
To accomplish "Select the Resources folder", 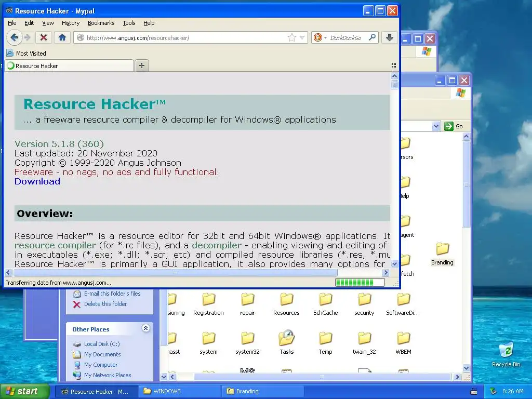I will click(x=286, y=304).
